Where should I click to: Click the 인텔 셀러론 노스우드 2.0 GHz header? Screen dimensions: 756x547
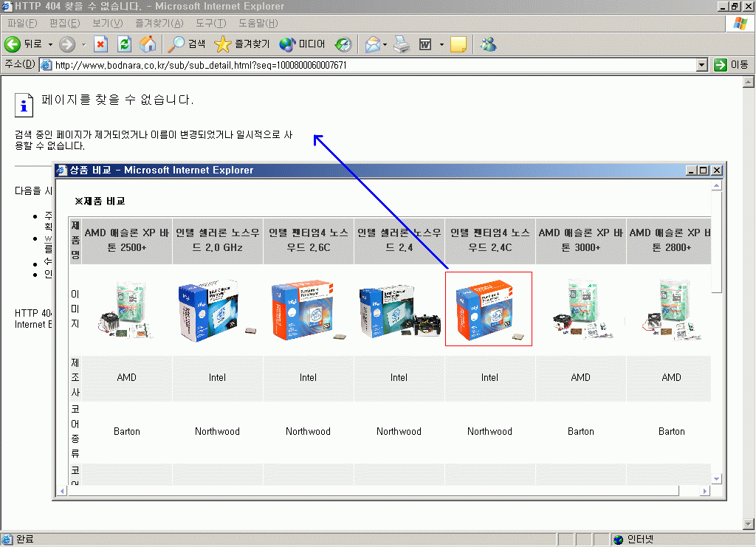click(218, 240)
